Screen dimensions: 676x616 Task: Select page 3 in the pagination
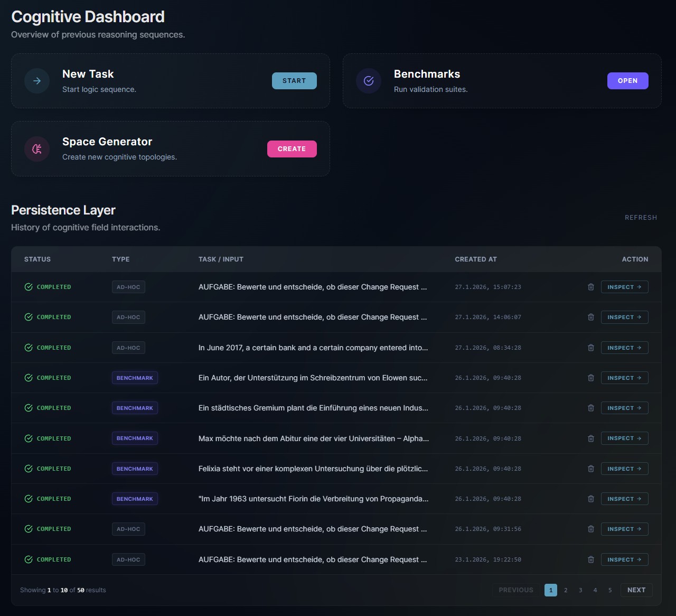click(580, 590)
